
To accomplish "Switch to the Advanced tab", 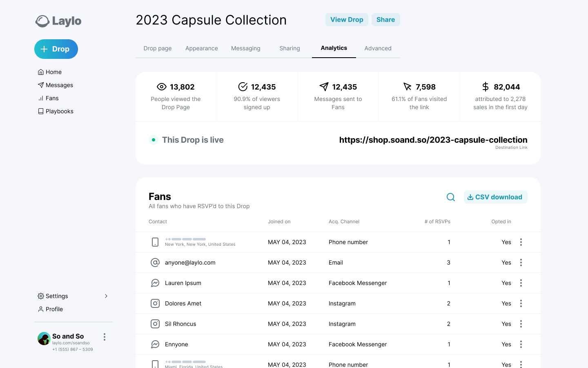I will tap(378, 48).
